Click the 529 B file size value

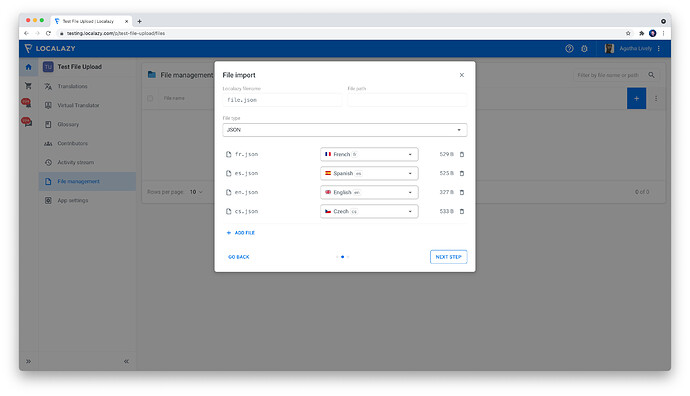(x=447, y=154)
